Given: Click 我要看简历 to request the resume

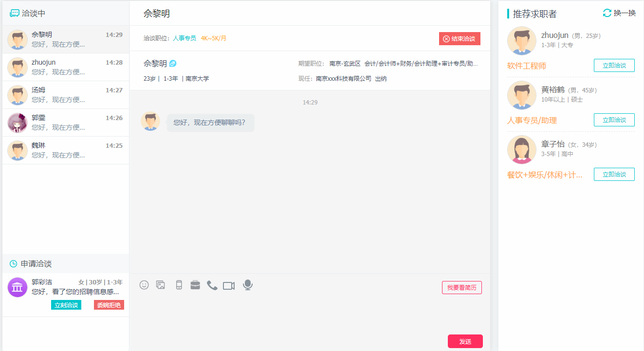Looking at the screenshot, I should 461,287.
